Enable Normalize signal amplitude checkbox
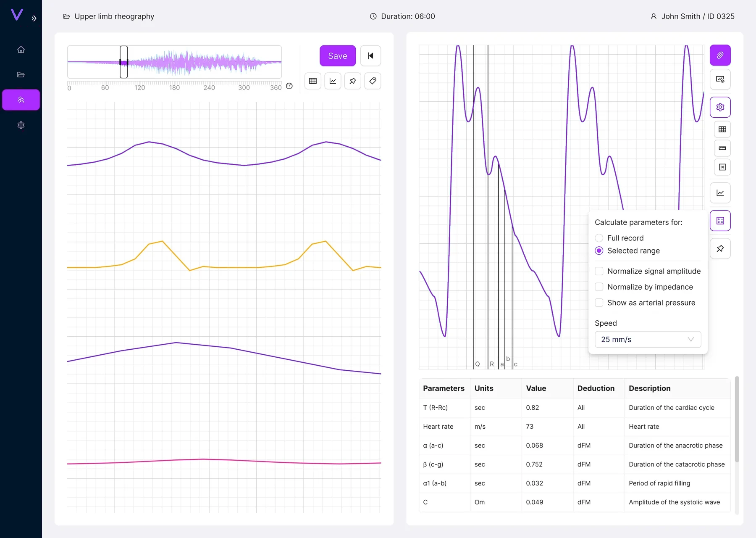 pyautogui.click(x=599, y=271)
